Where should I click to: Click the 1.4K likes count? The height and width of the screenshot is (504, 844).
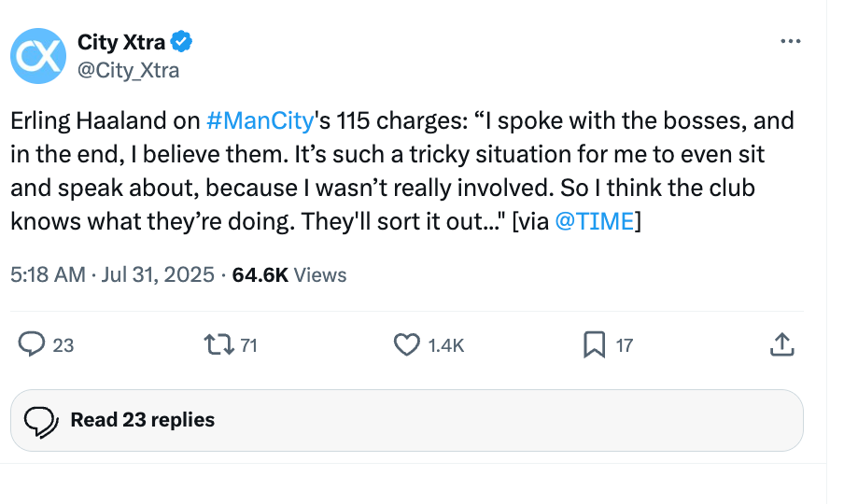(445, 345)
